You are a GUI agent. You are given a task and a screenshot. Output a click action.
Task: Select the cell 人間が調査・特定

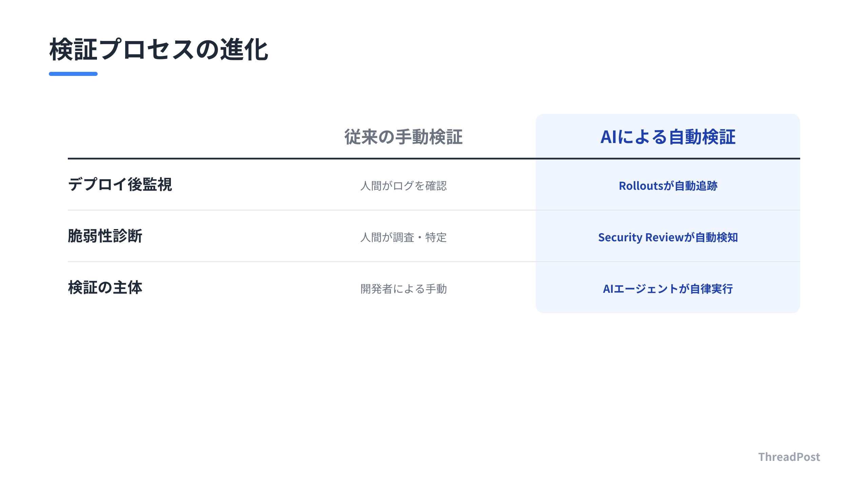403,237
